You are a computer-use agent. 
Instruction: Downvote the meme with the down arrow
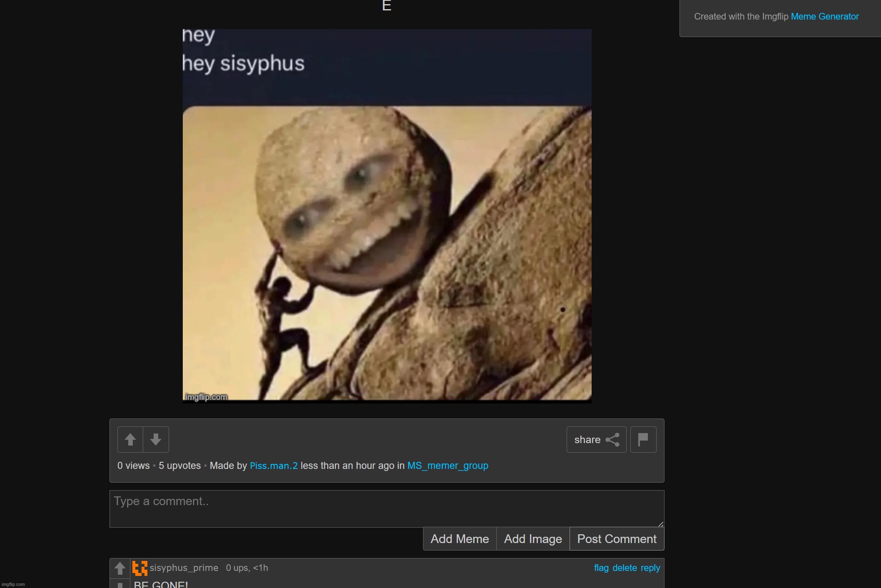[156, 439]
